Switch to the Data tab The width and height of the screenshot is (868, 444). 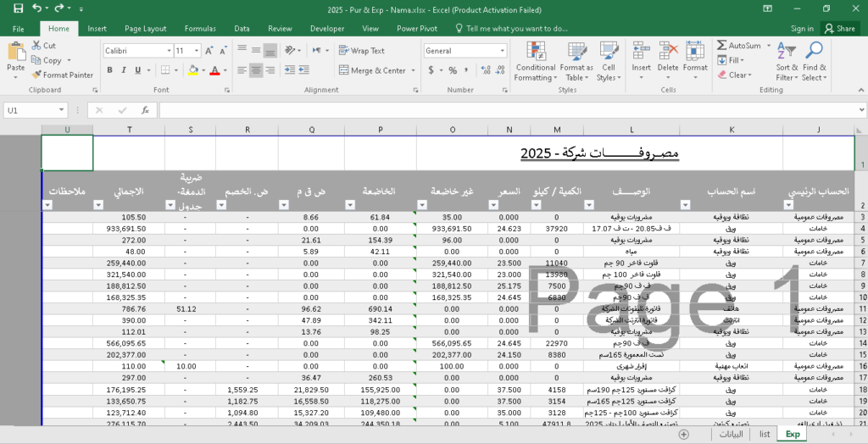click(242, 29)
